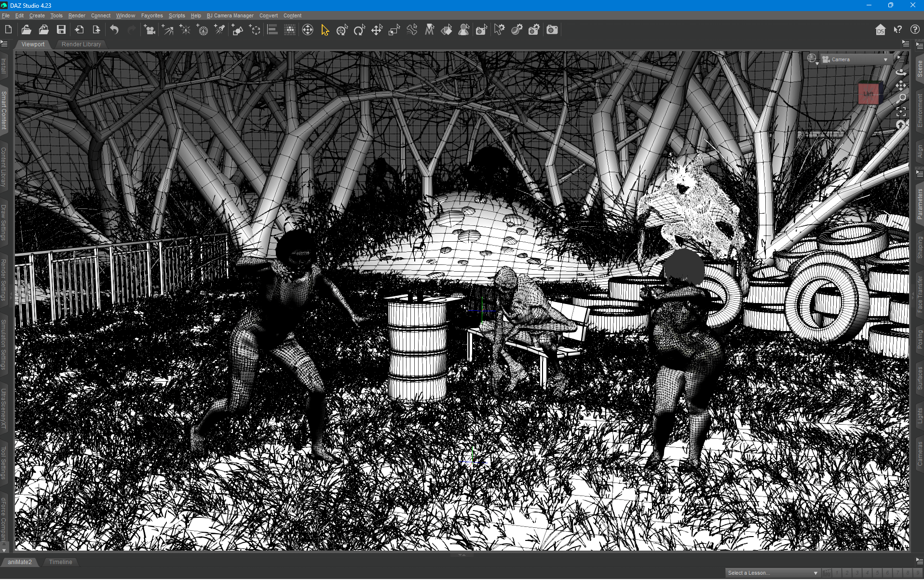Screen dimensions: 924x580
Task: Open the Smart Content side tab
Action: pos(4,110)
